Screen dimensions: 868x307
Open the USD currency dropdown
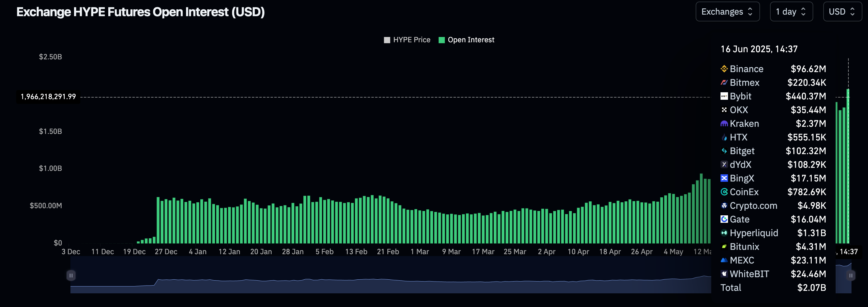click(x=842, y=12)
